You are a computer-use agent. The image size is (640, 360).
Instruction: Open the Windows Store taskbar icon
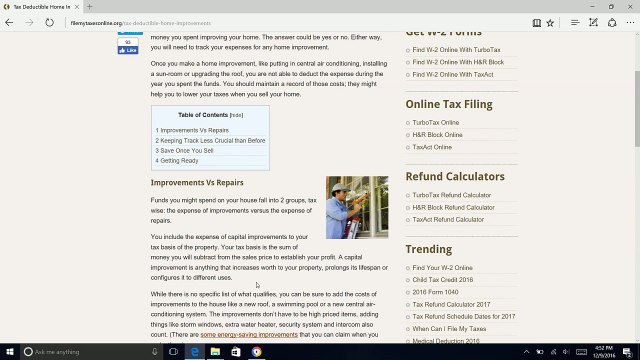(x=236, y=351)
